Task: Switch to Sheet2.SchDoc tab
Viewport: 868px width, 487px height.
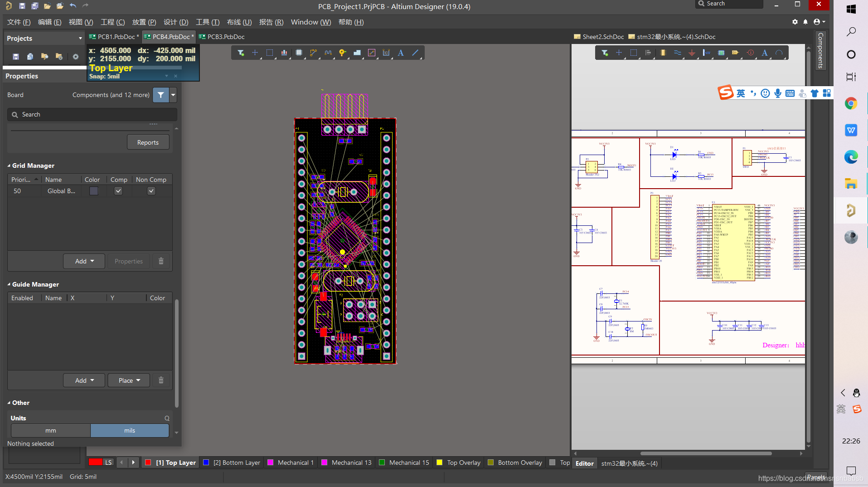Action: pyautogui.click(x=599, y=37)
